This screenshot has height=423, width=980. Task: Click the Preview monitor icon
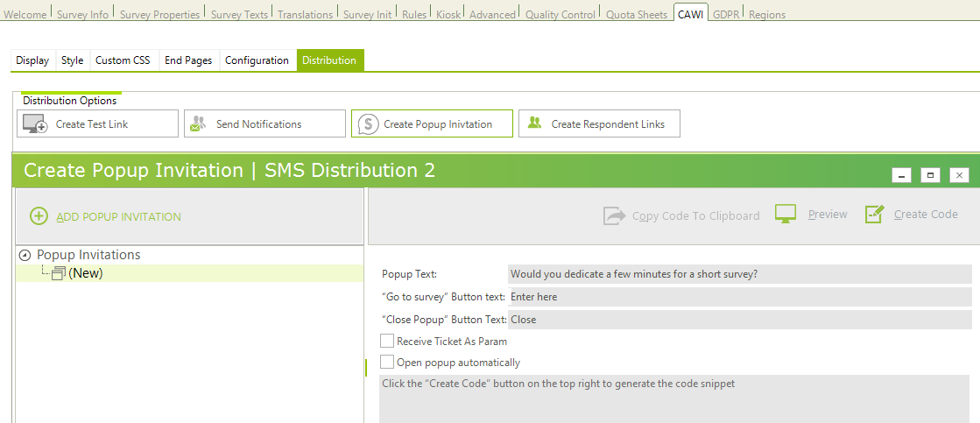786,215
